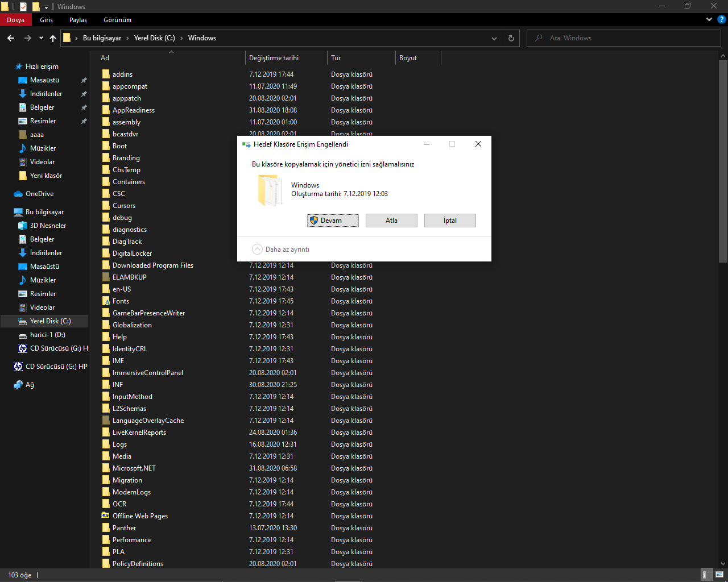Select the Downloaded Program Files folder
Image resolution: width=728 pixels, height=582 pixels.
point(153,265)
